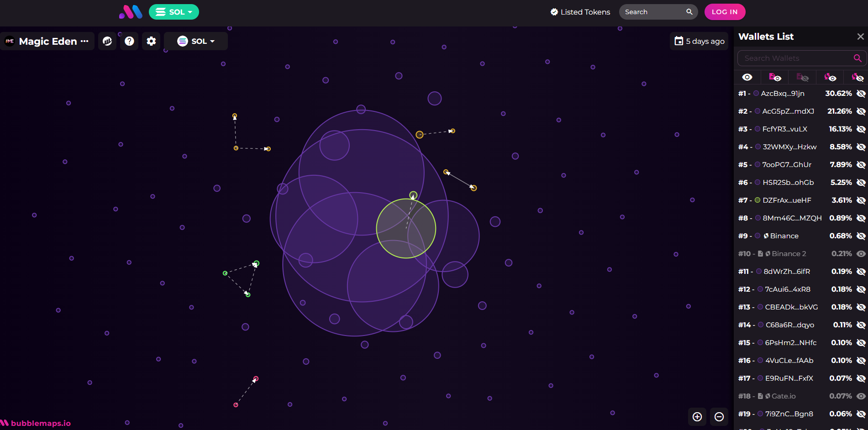Click the calendar icon beside 5 days ago
This screenshot has height=430, width=868.
click(x=679, y=41)
